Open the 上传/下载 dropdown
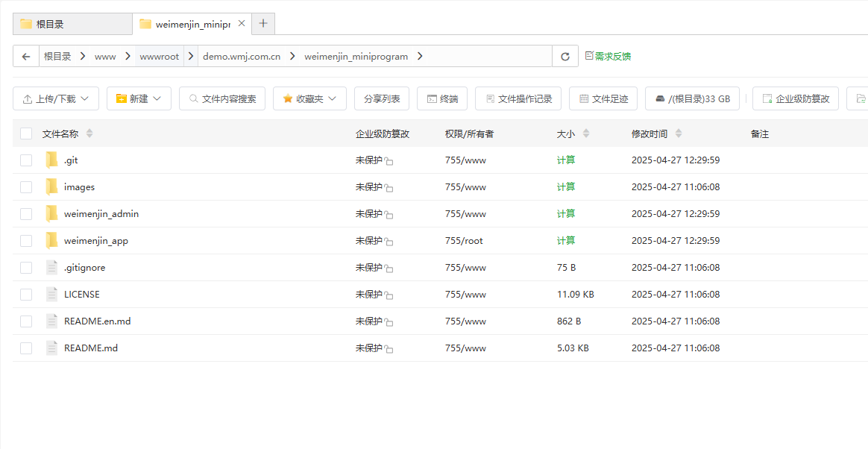Screen dimensions: 868x449 point(56,98)
